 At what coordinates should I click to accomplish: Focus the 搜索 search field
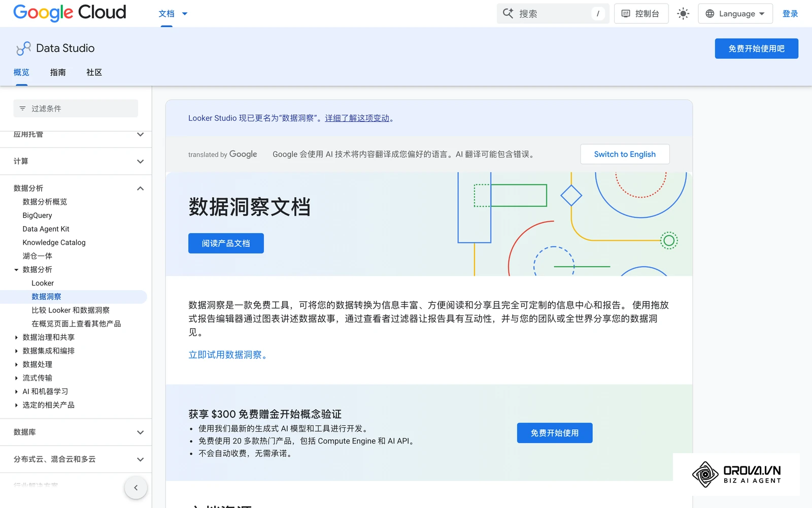(553, 14)
